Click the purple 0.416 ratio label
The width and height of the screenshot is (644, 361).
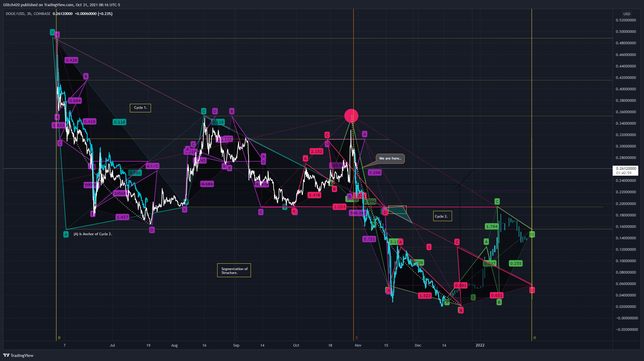[89, 121]
